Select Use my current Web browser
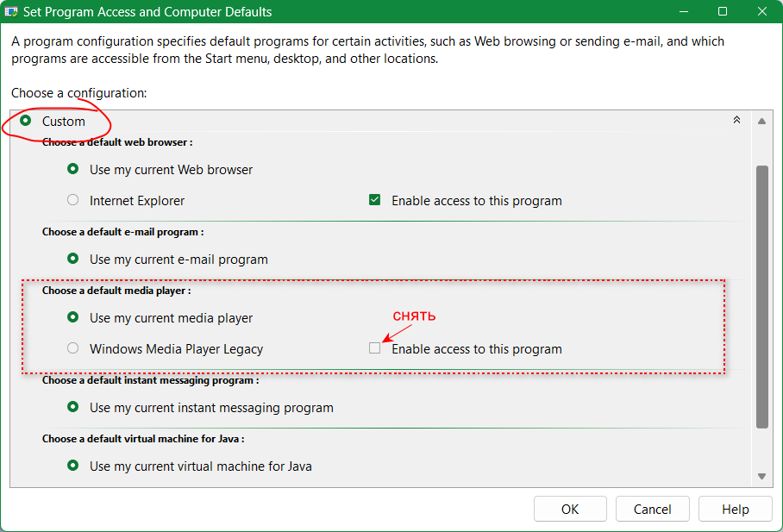783x532 pixels. [x=73, y=169]
